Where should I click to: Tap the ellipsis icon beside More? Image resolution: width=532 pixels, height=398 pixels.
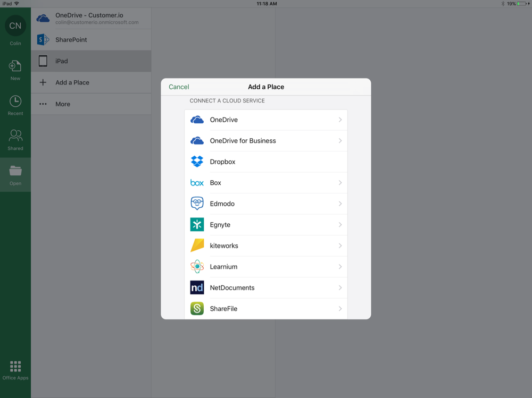click(x=43, y=104)
